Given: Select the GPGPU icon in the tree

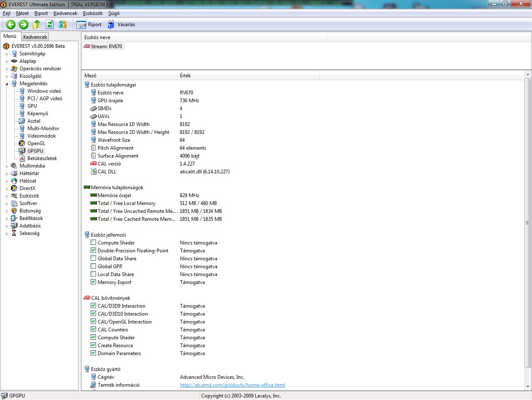Looking at the screenshot, I should tap(22, 151).
